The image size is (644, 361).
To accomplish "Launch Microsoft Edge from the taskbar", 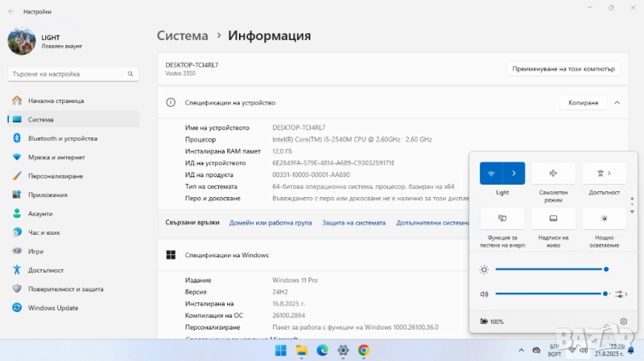I will [322, 351].
